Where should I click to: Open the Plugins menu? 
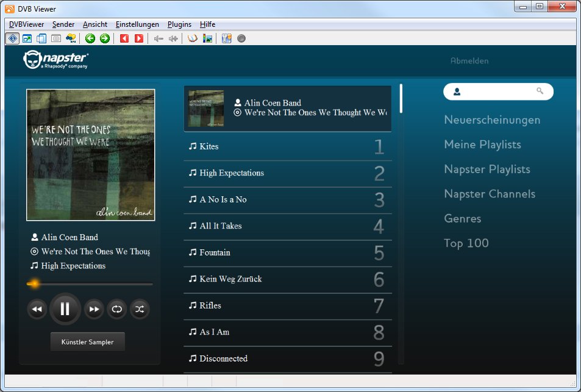179,24
